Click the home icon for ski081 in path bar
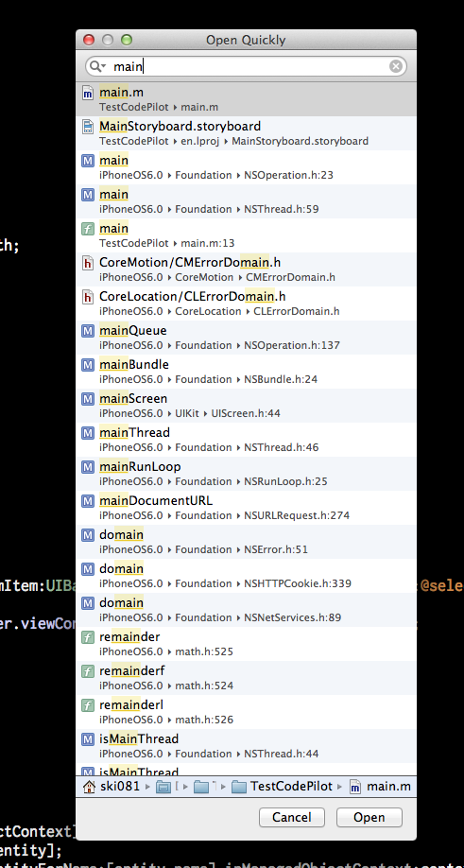 tap(89, 787)
